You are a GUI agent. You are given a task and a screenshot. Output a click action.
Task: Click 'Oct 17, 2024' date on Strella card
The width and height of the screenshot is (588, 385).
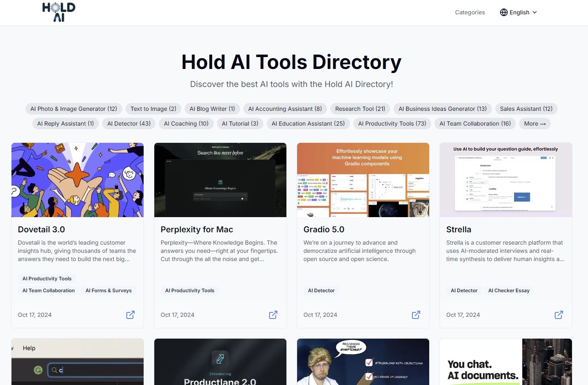463,315
